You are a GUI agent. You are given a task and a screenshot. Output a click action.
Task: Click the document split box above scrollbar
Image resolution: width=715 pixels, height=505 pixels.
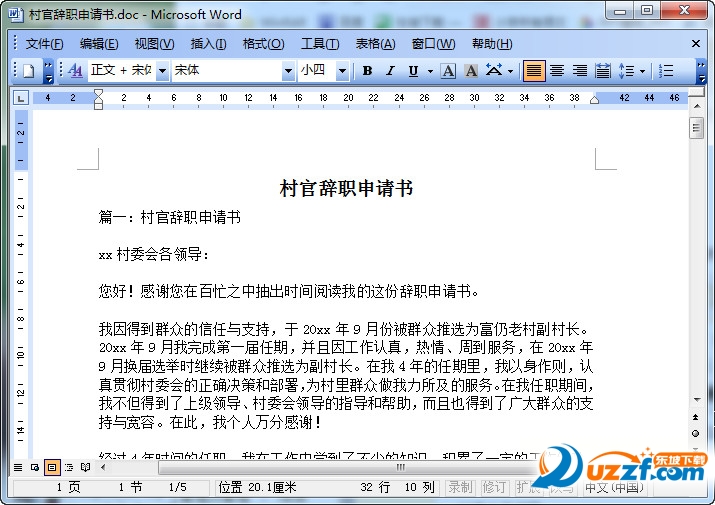[696, 93]
